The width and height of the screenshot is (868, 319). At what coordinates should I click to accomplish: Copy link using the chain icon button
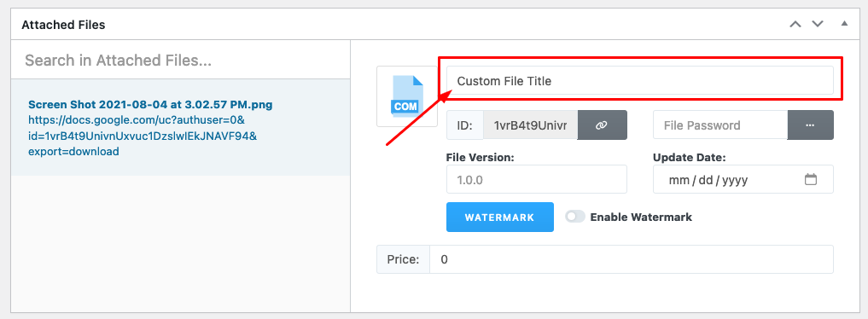pos(603,125)
